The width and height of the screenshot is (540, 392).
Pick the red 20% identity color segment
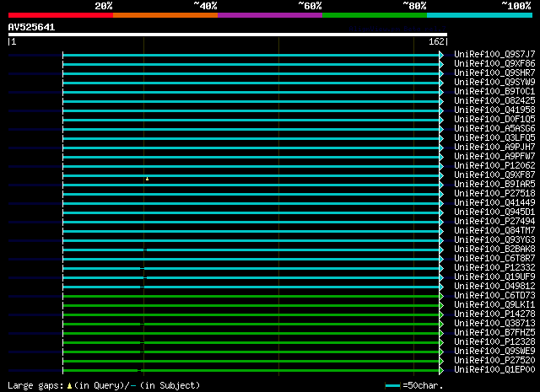tap(61, 15)
